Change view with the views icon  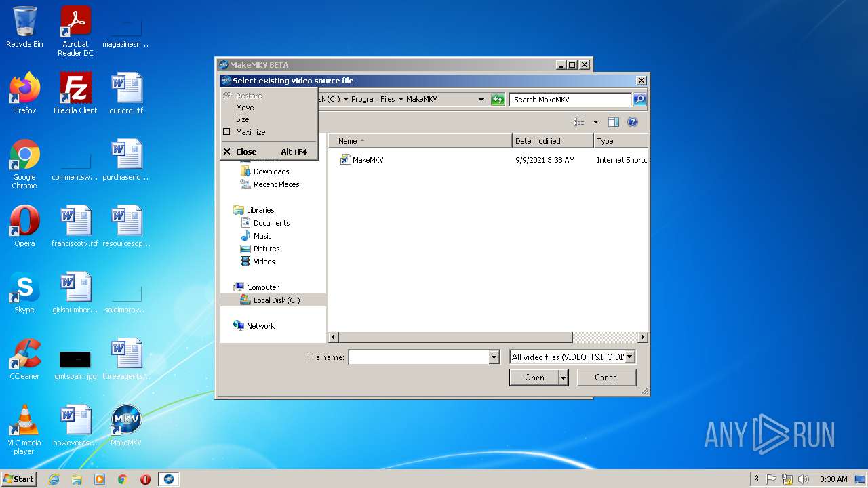coord(578,122)
